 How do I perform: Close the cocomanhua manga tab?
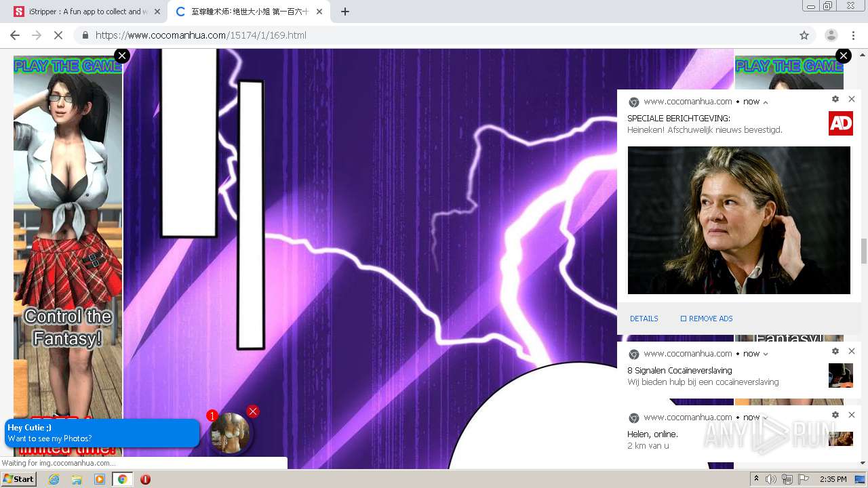[319, 12]
